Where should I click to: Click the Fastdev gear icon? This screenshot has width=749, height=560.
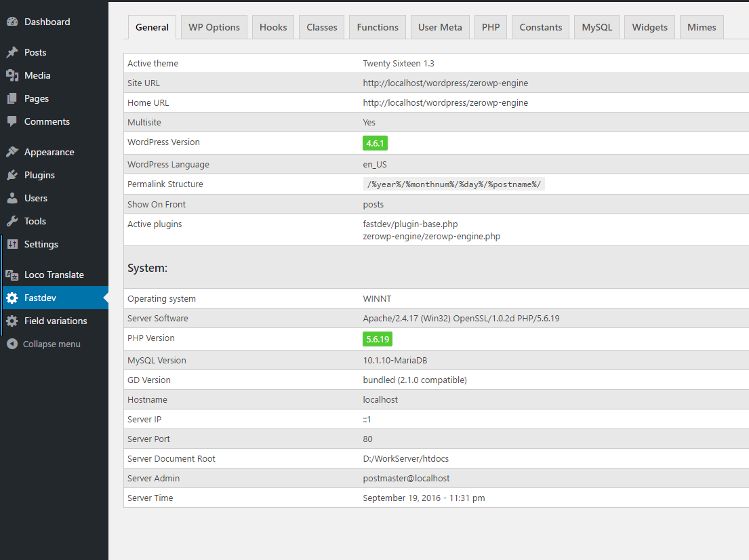12,298
